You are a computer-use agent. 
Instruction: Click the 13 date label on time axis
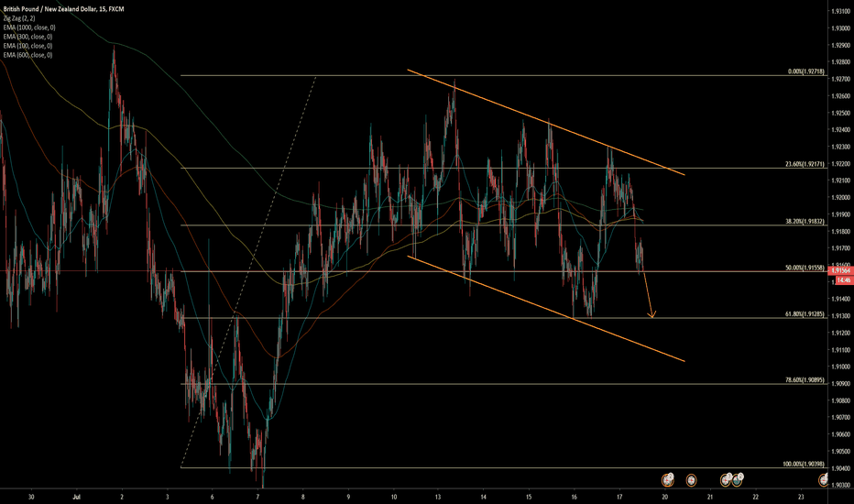(438, 497)
